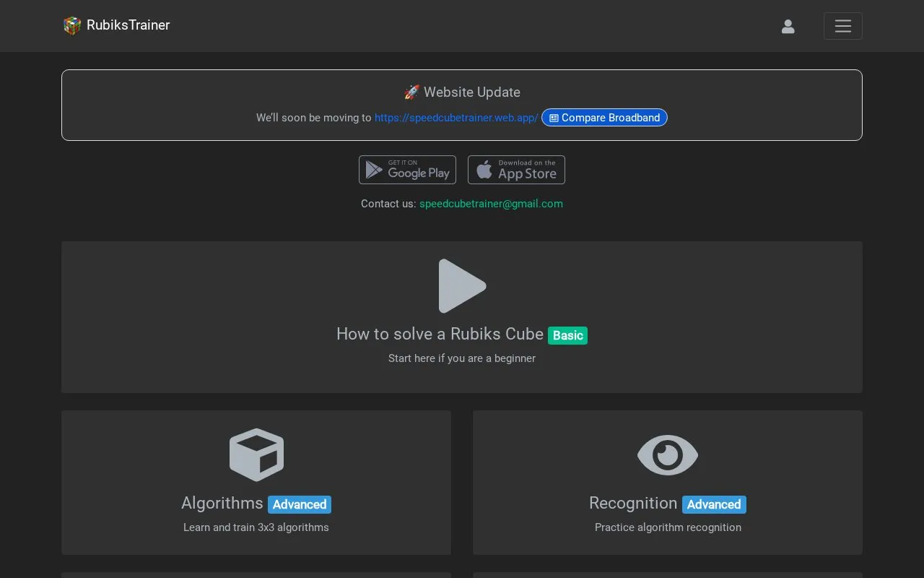This screenshot has height=578, width=924.
Task: Email speedcubetrainer@gmail.com contact link
Action: point(491,204)
